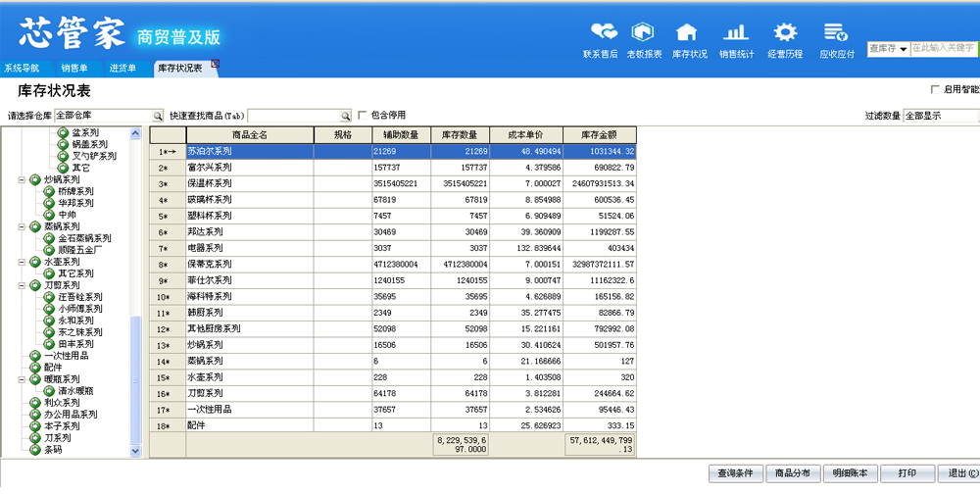Click 快速查找商品 input field
Image resolution: width=980 pixels, height=494 pixels.
click(294, 116)
